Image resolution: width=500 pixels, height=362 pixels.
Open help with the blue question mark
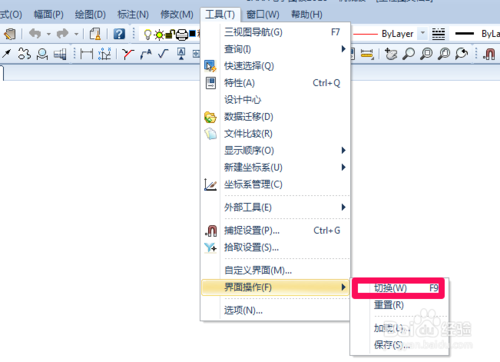(x=119, y=34)
